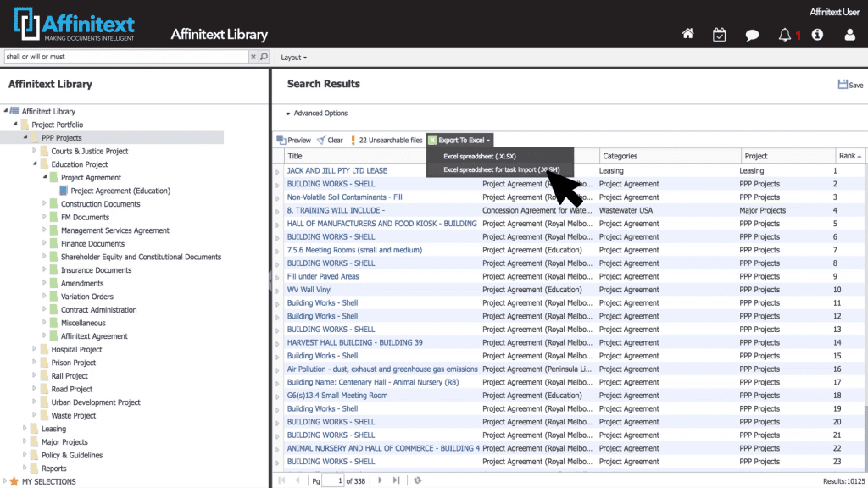The height and width of the screenshot is (488, 868).
Task: Click the page number input field
Action: (332, 480)
